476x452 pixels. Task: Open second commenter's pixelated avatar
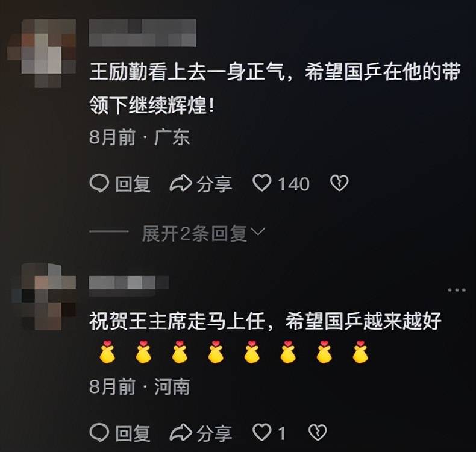point(44,297)
